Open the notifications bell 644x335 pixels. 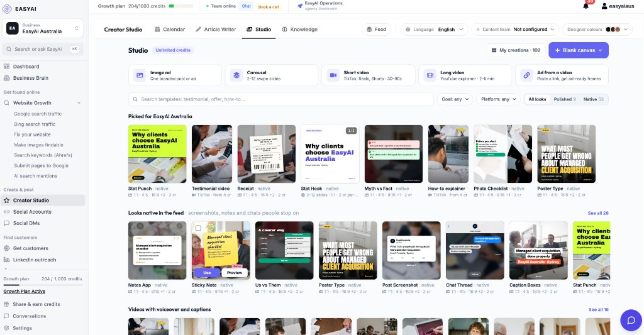point(586,6)
